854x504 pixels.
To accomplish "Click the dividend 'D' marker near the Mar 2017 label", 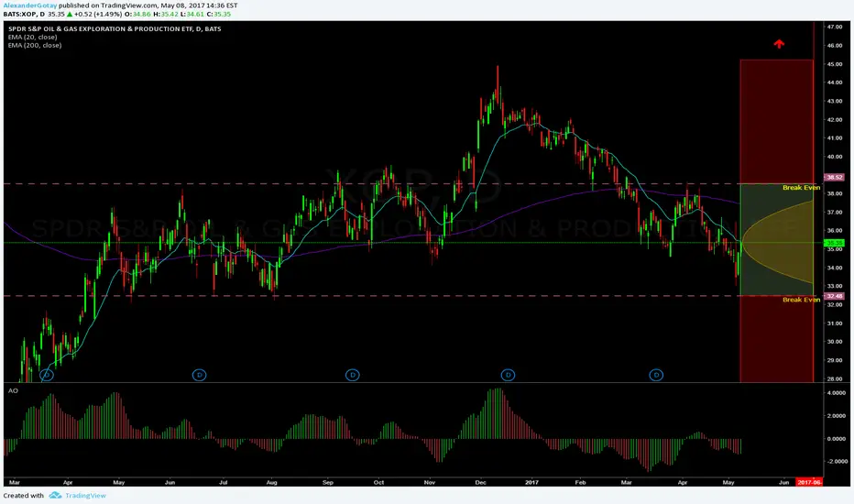I will coord(656,375).
